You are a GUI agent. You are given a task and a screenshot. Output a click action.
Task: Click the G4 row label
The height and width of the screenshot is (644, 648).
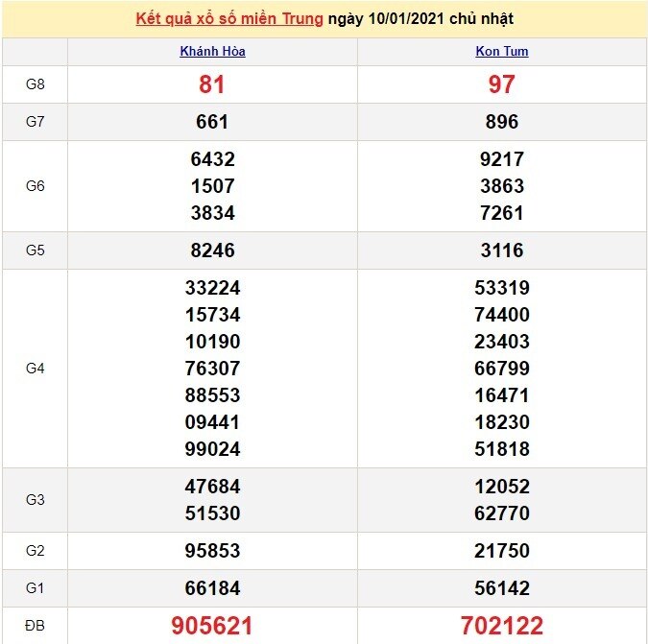tap(36, 369)
